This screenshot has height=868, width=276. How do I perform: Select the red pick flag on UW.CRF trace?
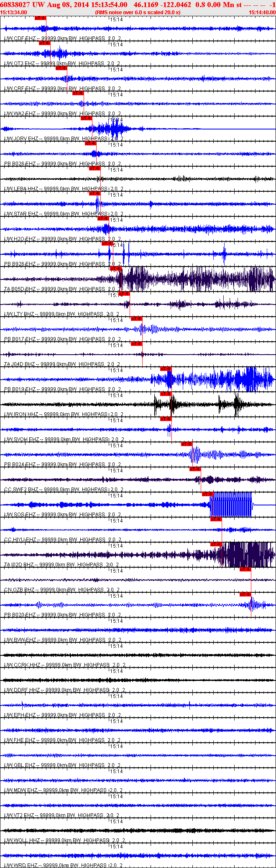[61, 68]
